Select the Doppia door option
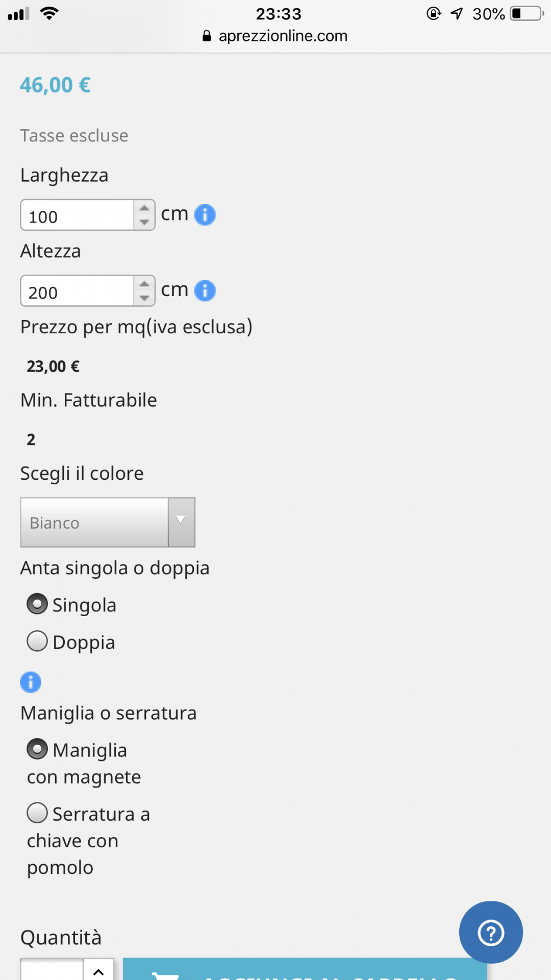Image resolution: width=551 pixels, height=980 pixels. click(37, 642)
